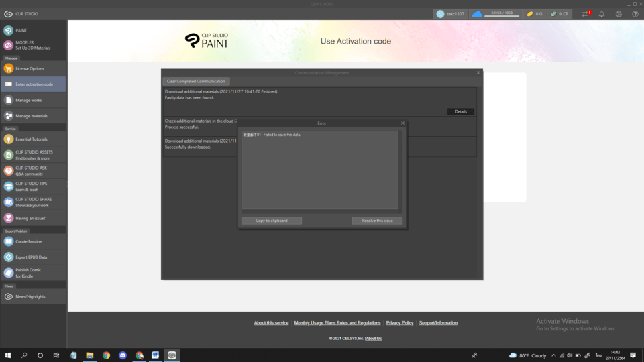
Task: Open MODELER Set Up 3D Materials
Action: (33, 45)
